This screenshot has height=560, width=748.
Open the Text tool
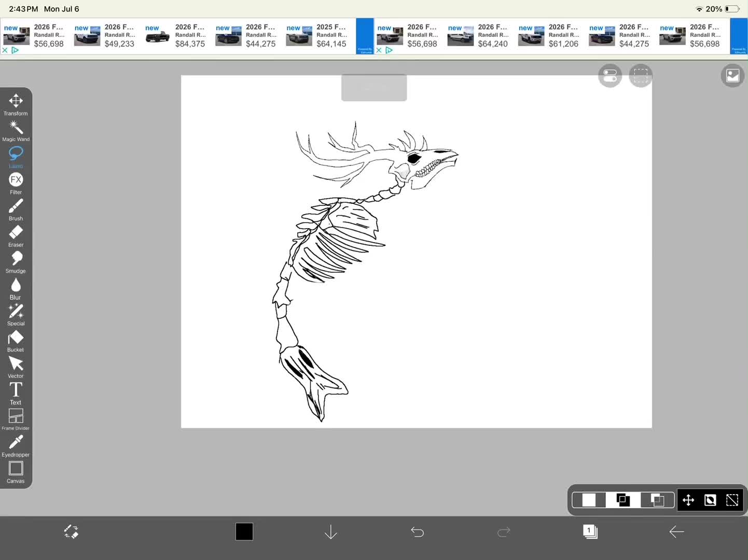click(x=16, y=394)
